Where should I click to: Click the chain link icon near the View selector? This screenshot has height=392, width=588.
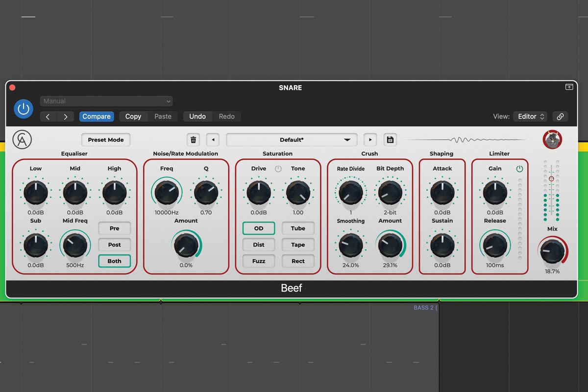click(x=560, y=117)
